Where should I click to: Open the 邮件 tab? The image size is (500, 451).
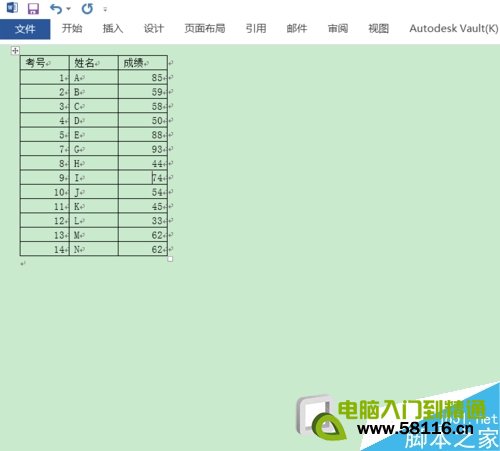tap(297, 28)
